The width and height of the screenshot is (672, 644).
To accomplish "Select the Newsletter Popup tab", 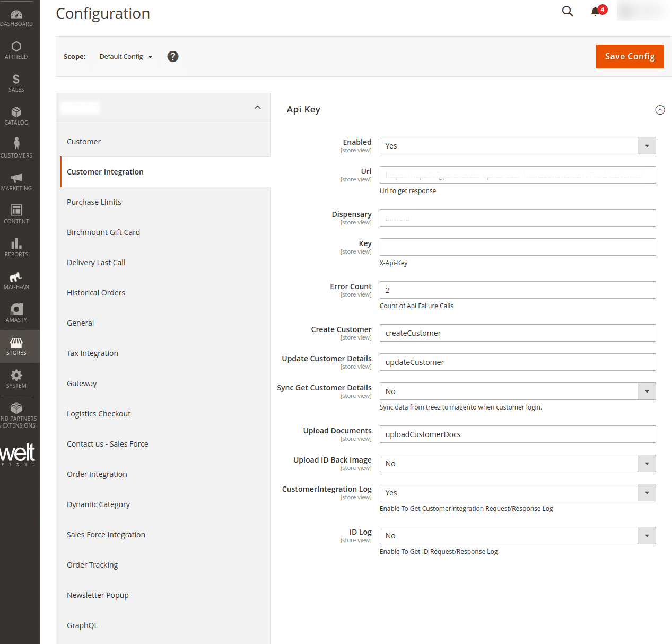I will pos(163,595).
